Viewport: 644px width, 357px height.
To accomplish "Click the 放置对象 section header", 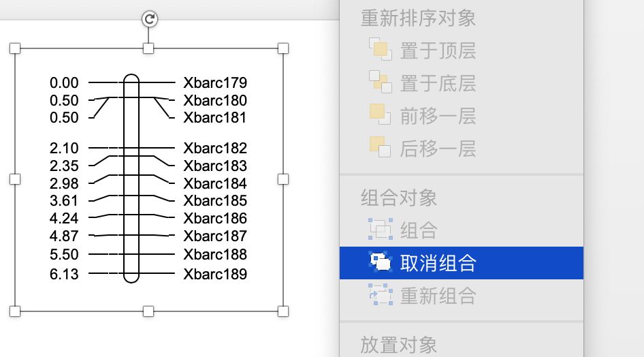I will (399, 345).
